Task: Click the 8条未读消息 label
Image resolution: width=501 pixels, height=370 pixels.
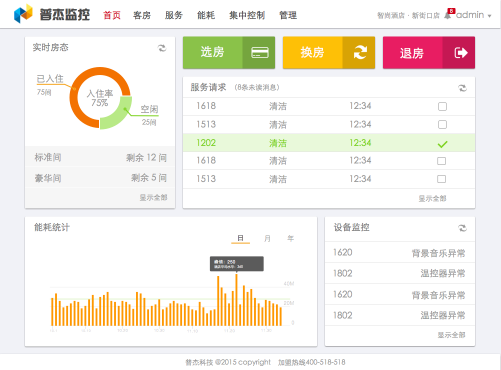Action: [x=257, y=88]
